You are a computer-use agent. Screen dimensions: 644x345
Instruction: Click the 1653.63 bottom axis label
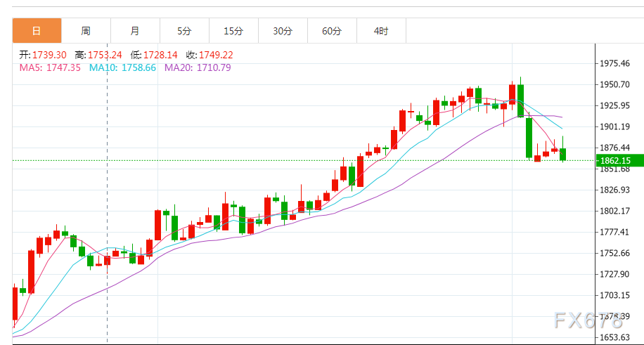pyautogui.click(x=615, y=338)
